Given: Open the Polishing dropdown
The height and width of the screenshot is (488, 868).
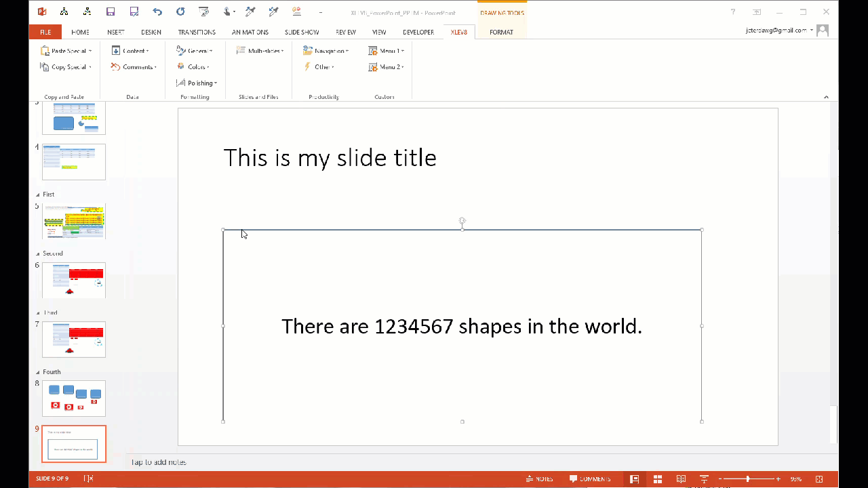Looking at the screenshot, I should pos(197,83).
